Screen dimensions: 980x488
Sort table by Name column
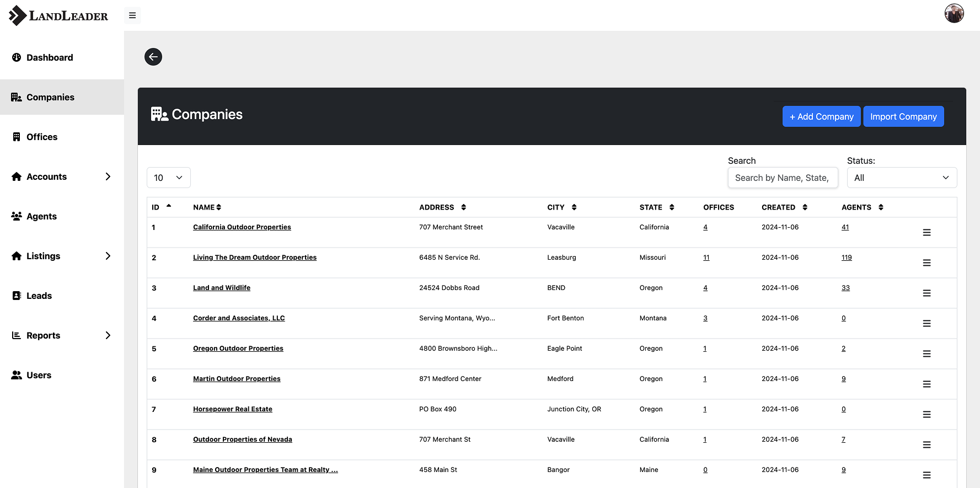(x=207, y=207)
